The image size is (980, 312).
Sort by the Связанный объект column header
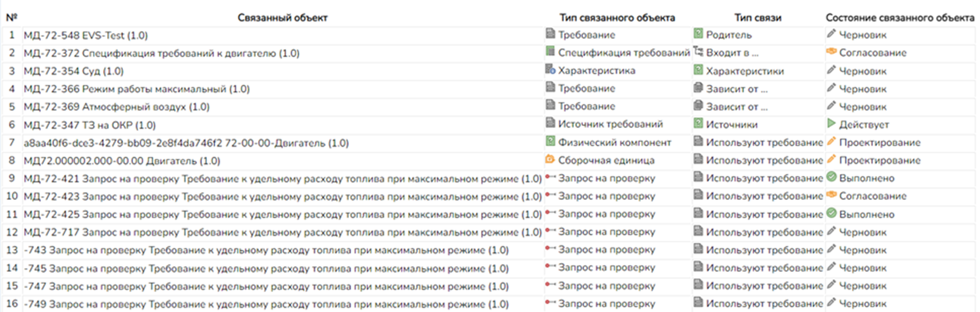tap(282, 18)
